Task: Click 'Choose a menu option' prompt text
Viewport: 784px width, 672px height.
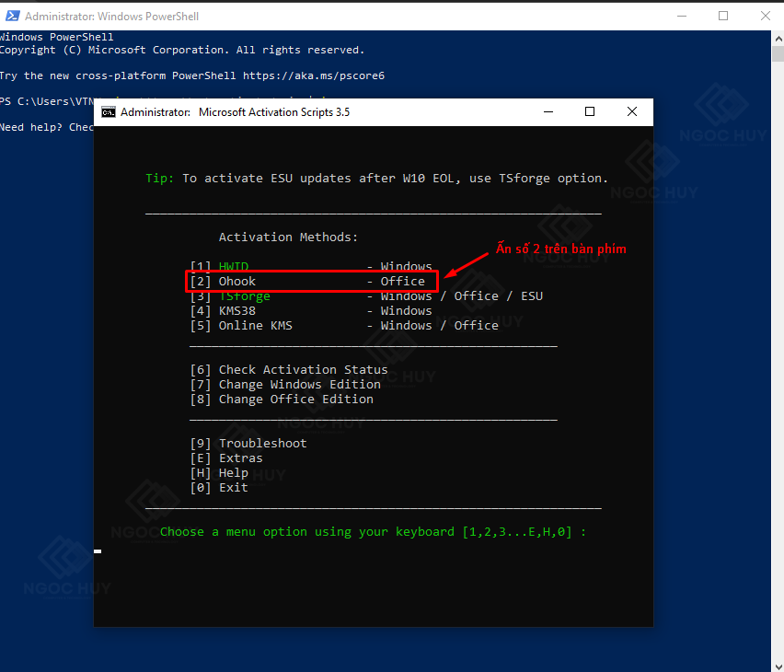Action: 373,532
